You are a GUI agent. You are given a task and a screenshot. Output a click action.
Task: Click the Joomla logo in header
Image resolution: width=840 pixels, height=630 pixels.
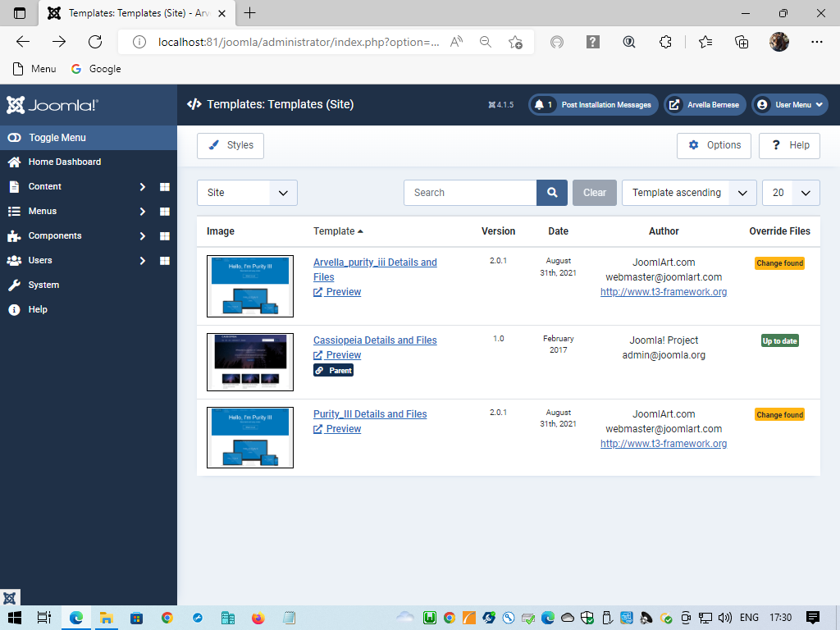coord(52,105)
